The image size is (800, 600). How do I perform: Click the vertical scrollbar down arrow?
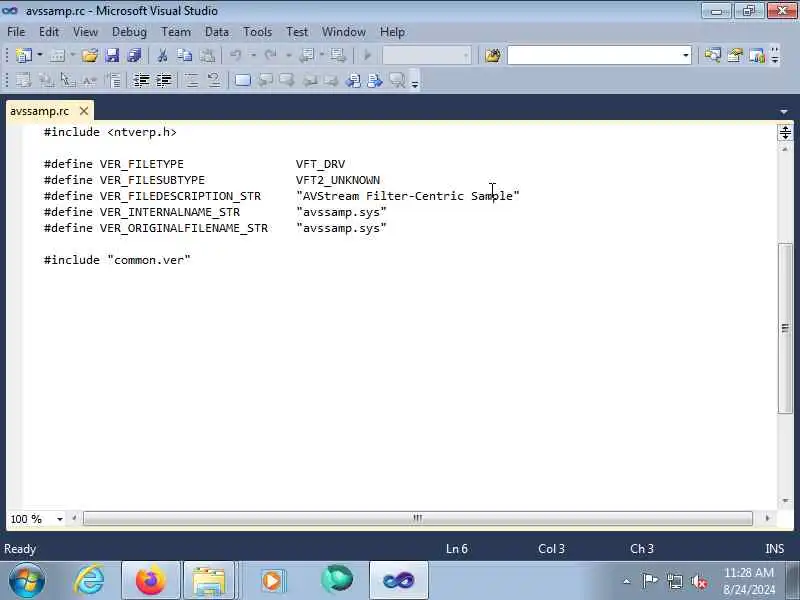[x=785, y=501]
